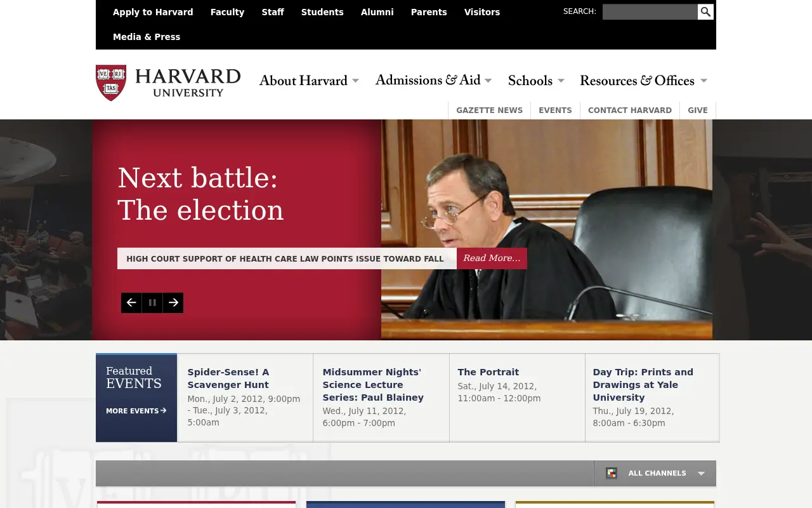Pause the slideshow
This screenshot has height=508, width=812.
pyautogui.click(x=152, y=303)
